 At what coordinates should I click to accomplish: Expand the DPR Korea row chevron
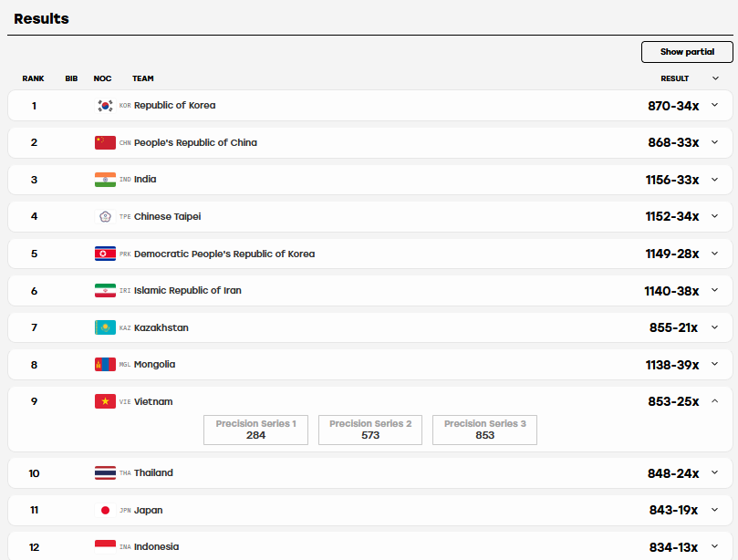pyautogui.click(x=714, y=254)
